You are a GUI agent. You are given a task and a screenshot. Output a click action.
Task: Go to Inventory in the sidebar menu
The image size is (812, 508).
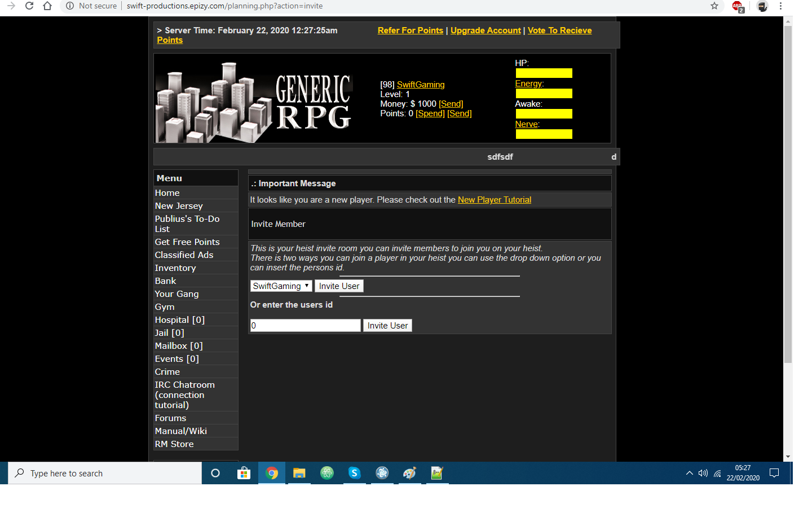point(175,268)
